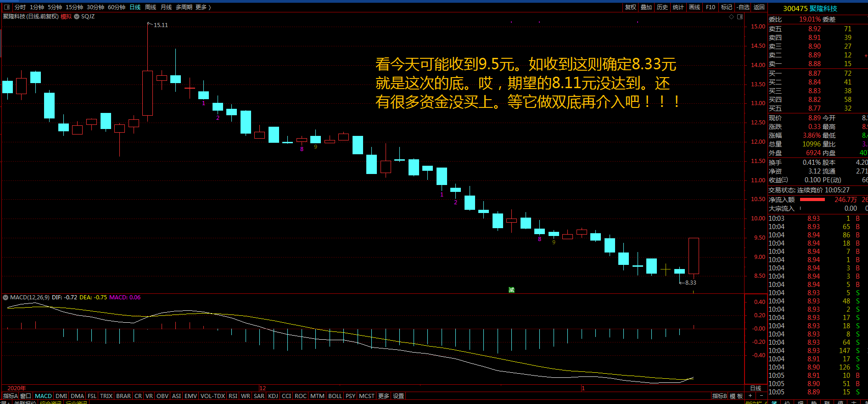
Task: Select the 日线 daily period
Action: [135, 7]
